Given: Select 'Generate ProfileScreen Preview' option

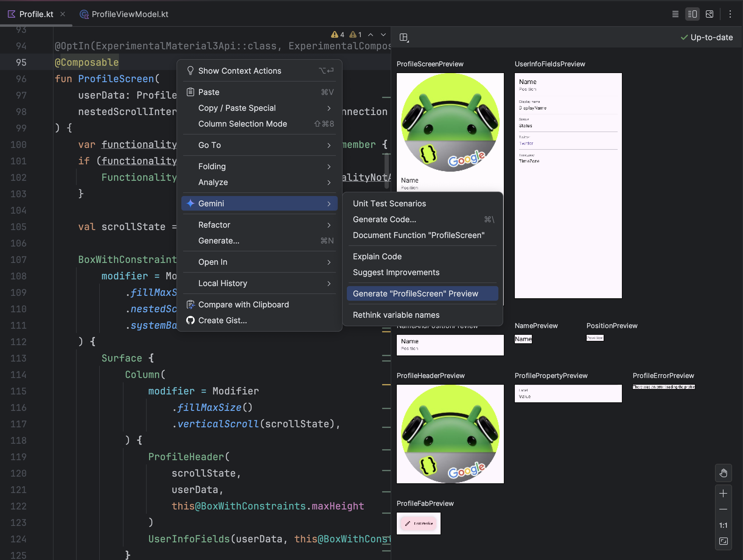Looking at the screenshot, I should point(415,293).
